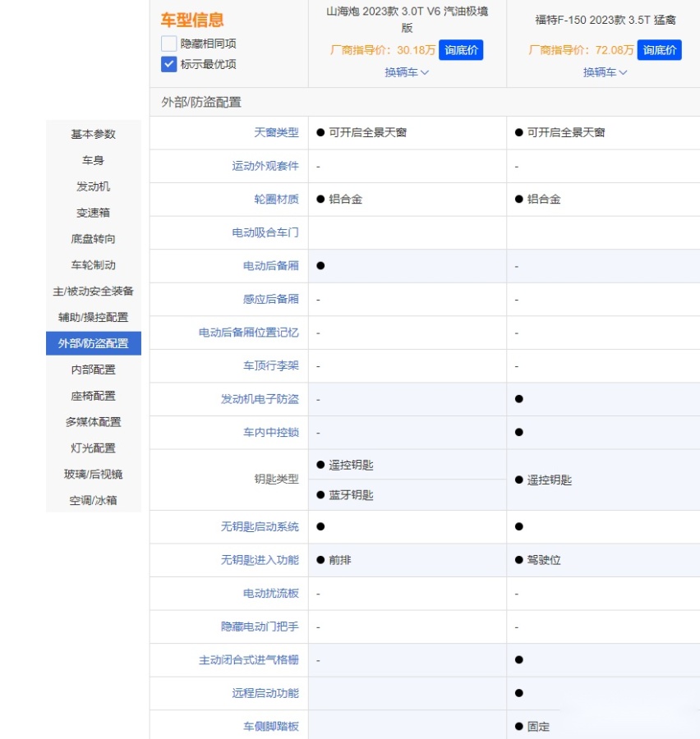The height and width of the screenshot is (739, 700).
Task: Select 车身 in the sidebar
Action: (x=94, y=160)
